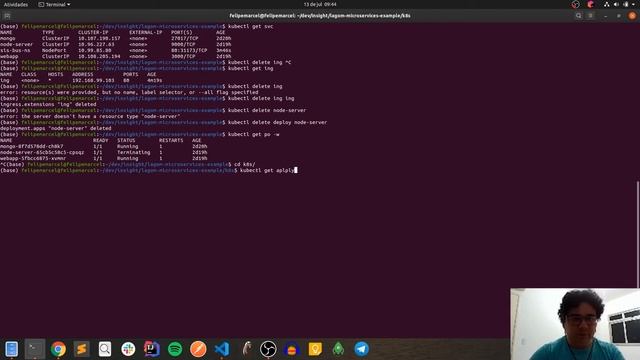Open the magnifier search app in dock
This screenshot has width=640, height=360.
(x=105, y=349)
